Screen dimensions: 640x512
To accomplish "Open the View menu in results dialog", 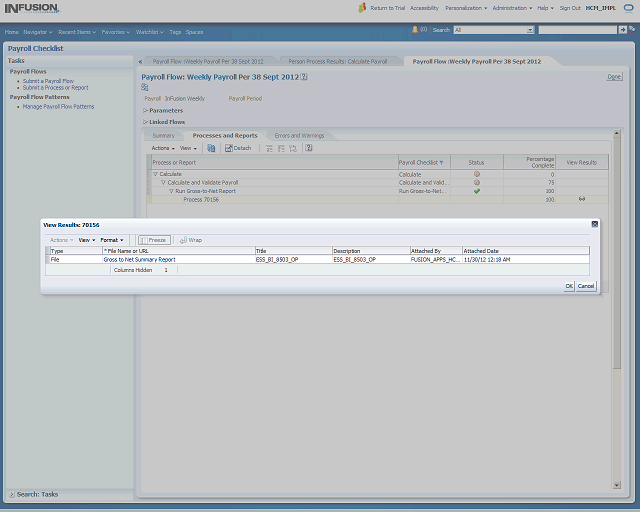I will 86,240.
